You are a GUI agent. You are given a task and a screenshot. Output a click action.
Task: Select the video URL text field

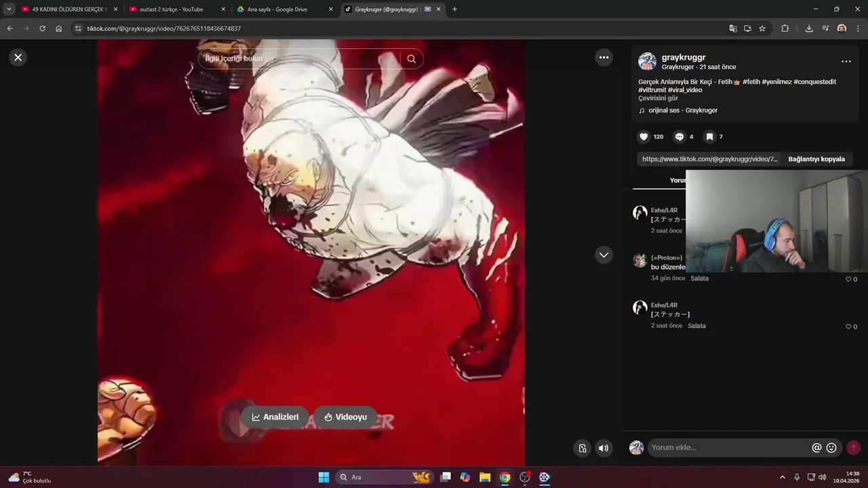(x=709, y=159)
